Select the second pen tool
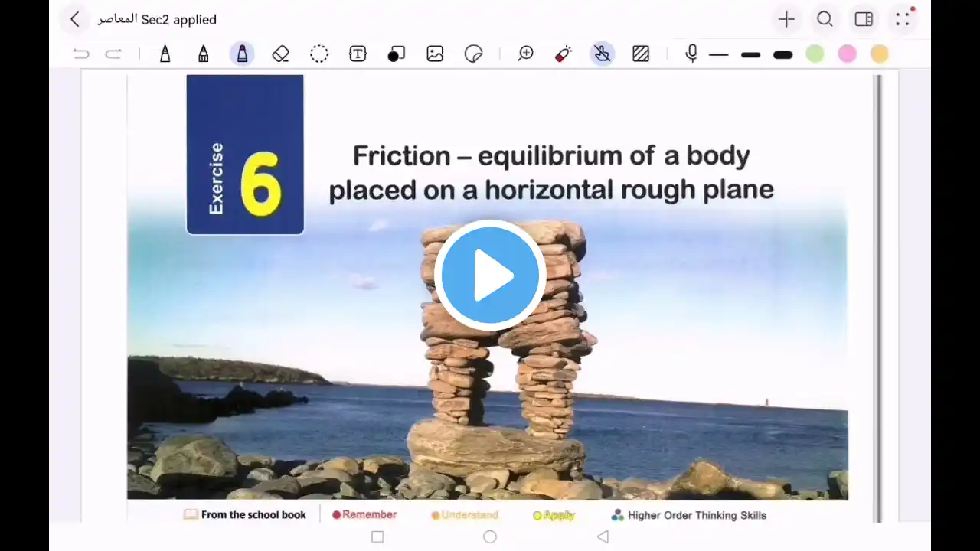Image resolution: width=980 pixels, height=551 pixels. (203, 54)
